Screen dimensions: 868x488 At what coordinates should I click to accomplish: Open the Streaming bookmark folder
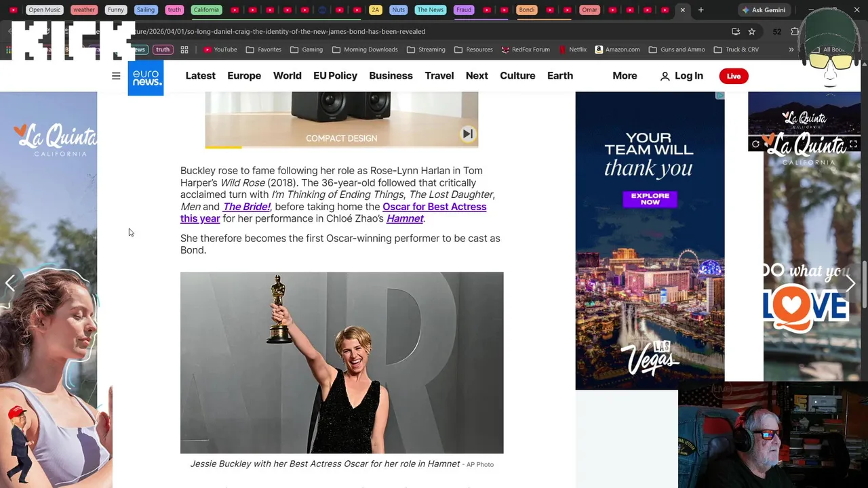click(x=426, y=49)
